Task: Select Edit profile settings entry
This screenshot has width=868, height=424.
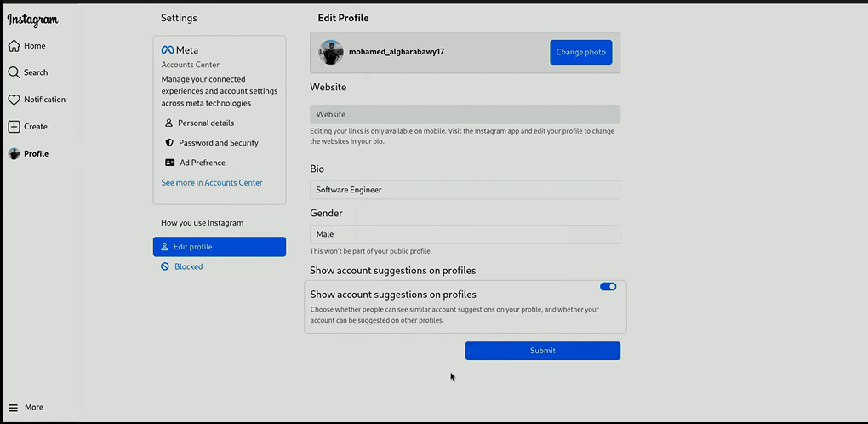Action: [x=220, y=247]
